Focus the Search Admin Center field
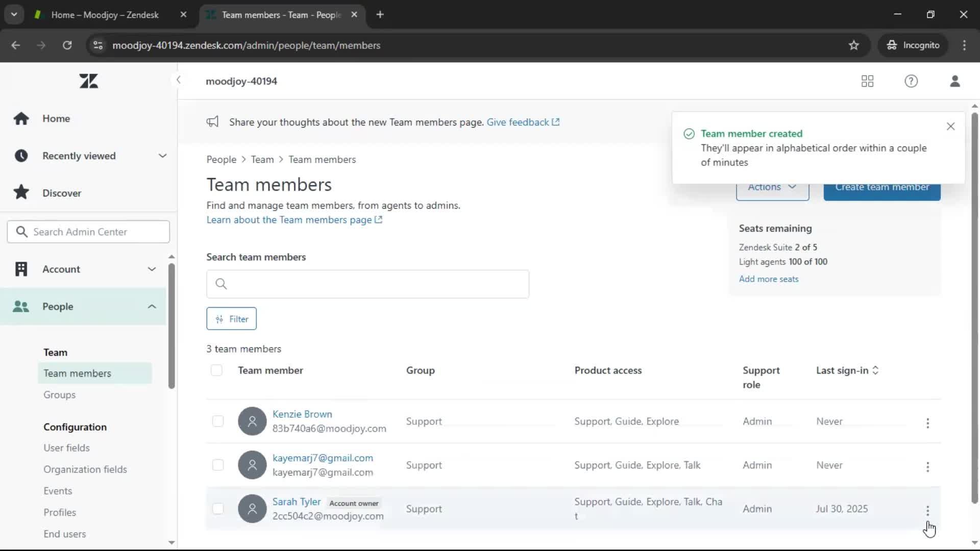The height and width of the screenshot is (551, 980). (x=88, y=232)
